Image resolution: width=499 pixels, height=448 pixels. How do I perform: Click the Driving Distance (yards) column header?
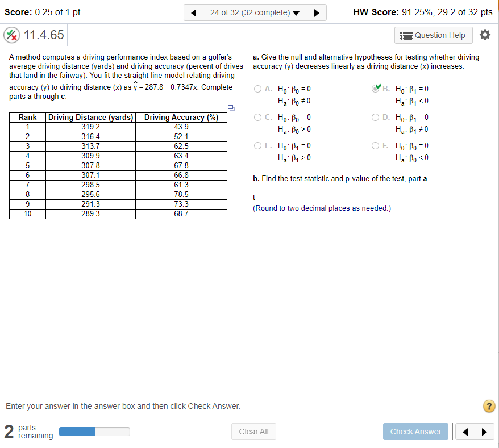point(91,118)
